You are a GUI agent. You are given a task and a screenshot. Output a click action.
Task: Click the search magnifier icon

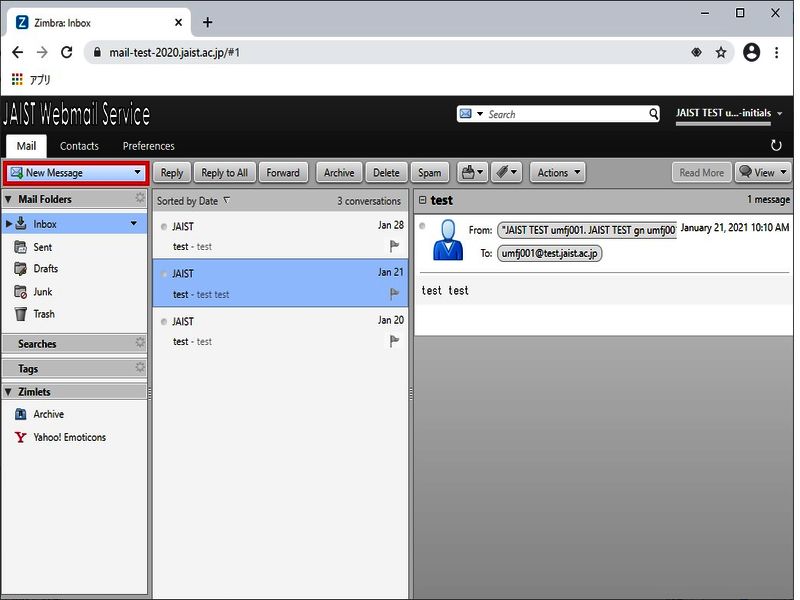(654, 114)
